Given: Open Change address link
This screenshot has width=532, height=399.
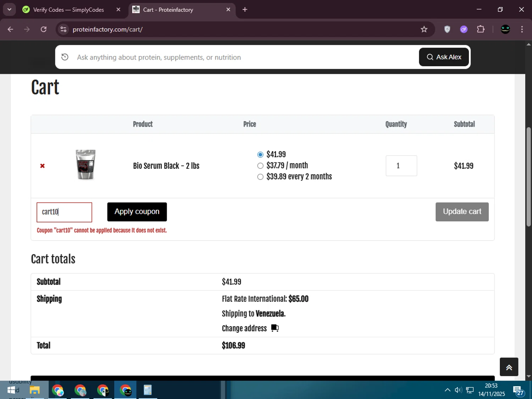Looking at the screenshot, I should (244, 328).
